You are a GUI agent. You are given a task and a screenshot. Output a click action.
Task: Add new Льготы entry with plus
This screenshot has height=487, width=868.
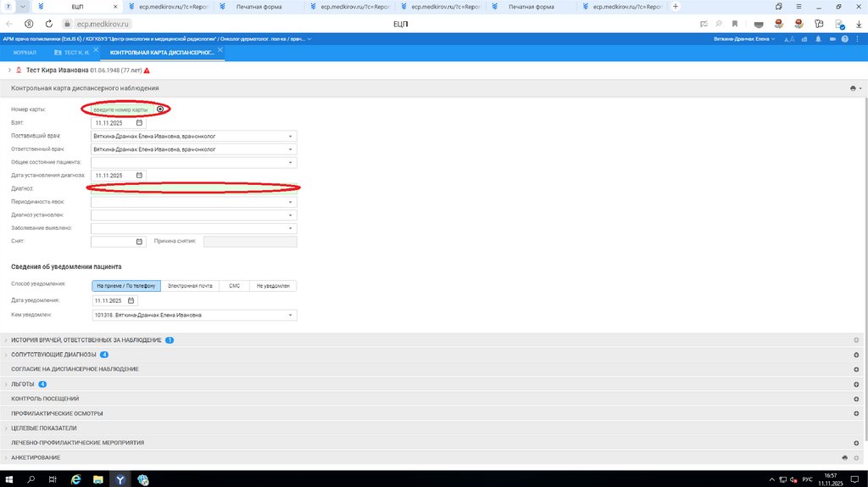pos(856,384)
